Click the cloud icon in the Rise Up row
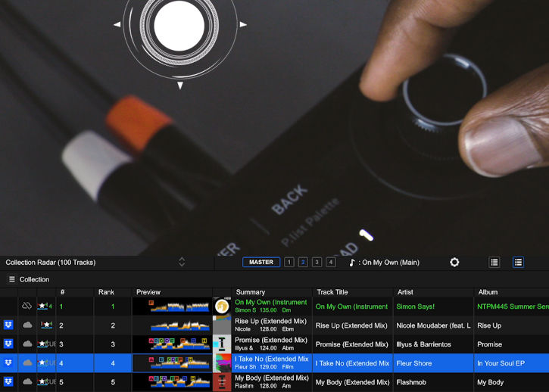 pos(27,325)
